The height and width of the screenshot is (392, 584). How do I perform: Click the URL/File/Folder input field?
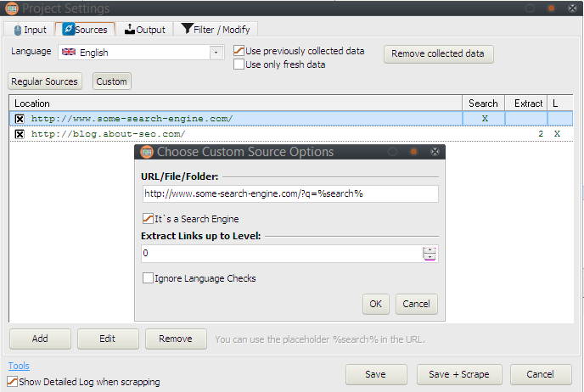pyautogui.click(x=290, y=193)
